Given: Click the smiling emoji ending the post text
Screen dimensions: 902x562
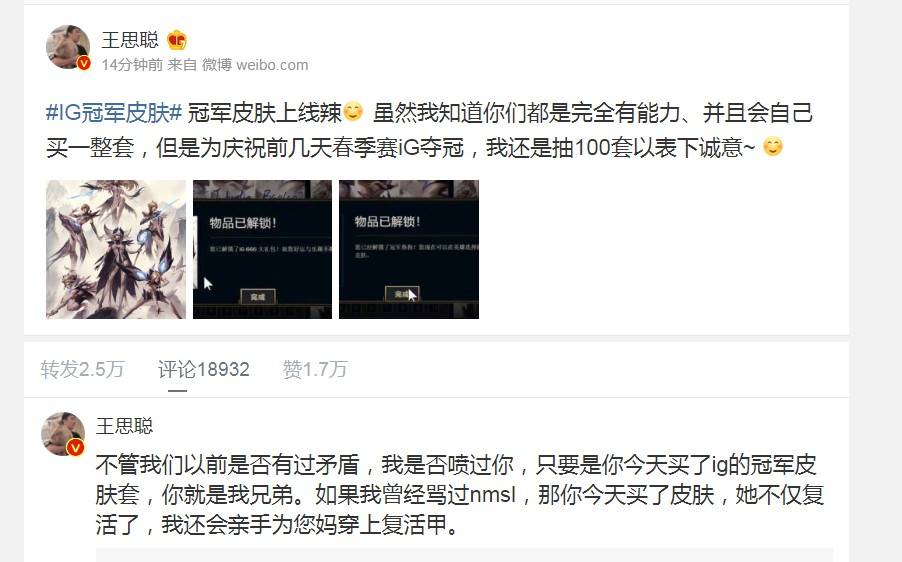Looking at the screenshot, I should pos(773,147).
